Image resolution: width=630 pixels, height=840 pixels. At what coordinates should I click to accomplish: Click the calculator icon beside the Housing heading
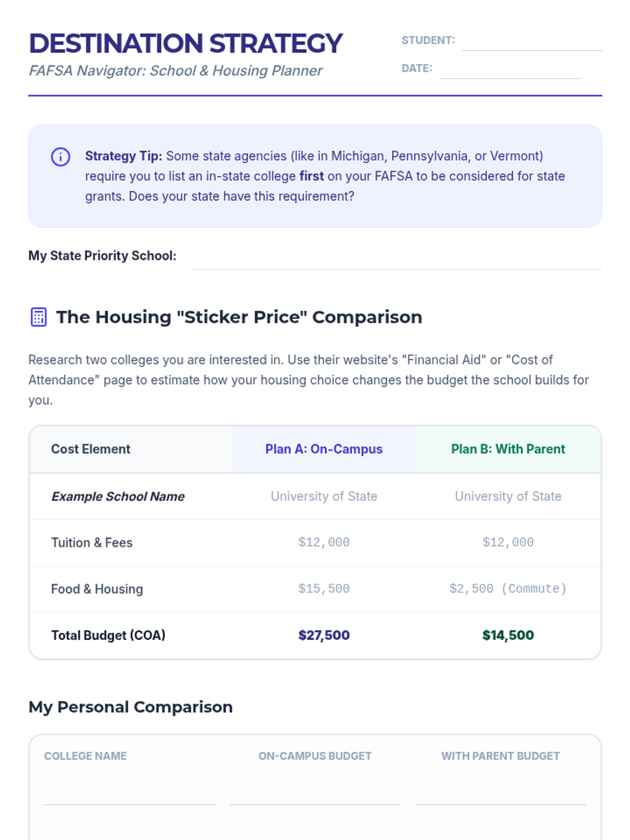pos(38,317)
